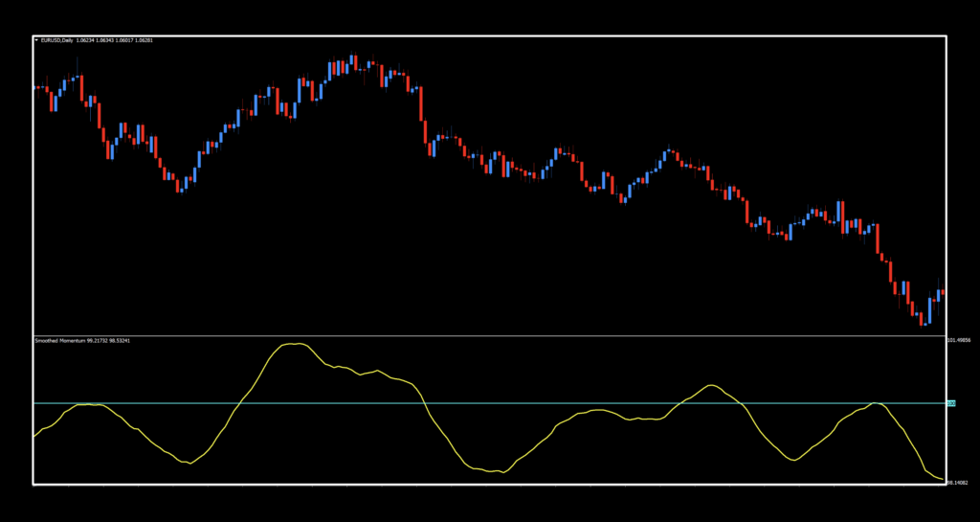Click the right end of the yellow momentum line
980x522 pixels.
[943, 480]
